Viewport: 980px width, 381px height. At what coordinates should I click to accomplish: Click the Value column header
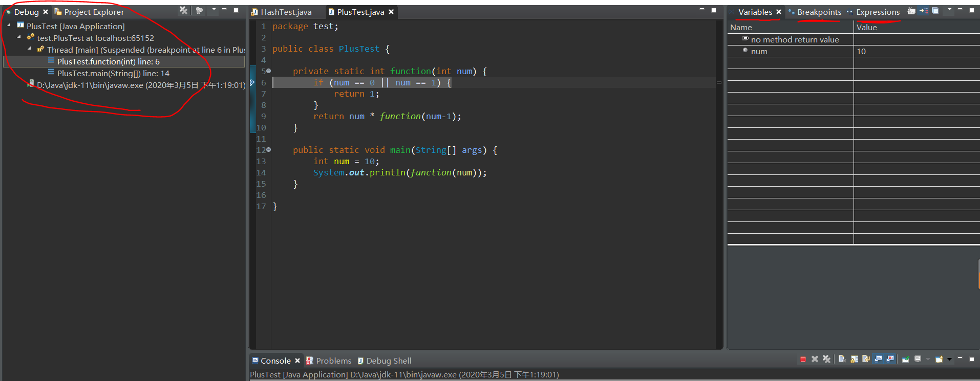917,27
